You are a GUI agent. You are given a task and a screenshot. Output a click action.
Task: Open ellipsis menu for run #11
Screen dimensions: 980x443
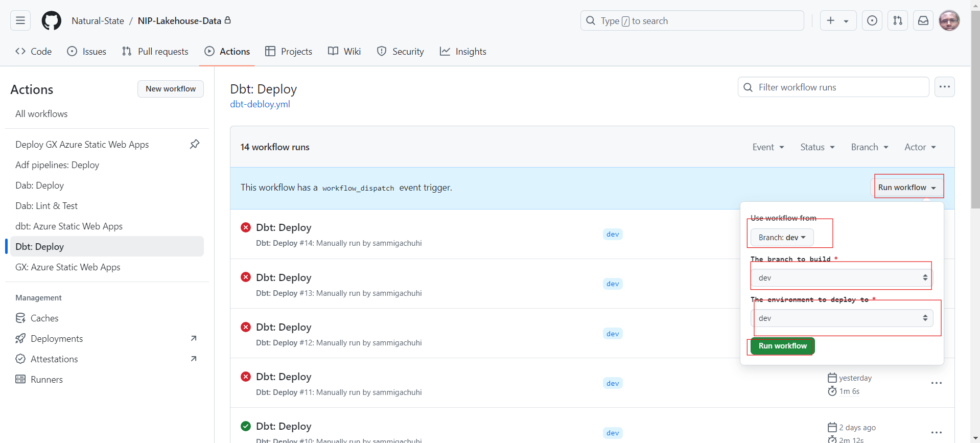[936, 383]
